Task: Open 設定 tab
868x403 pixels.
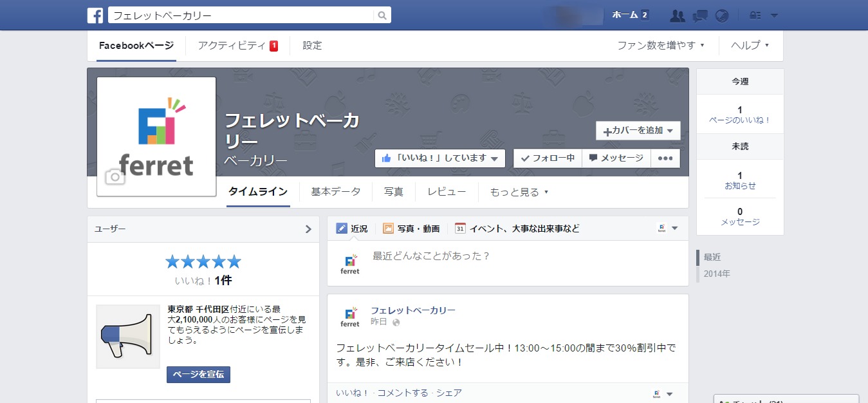Action: point(312,46)
